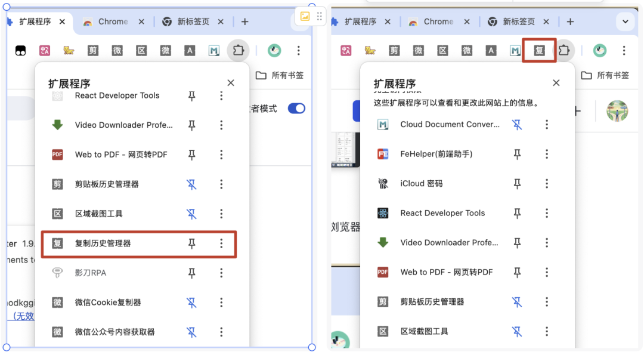Click the green profile avatar in the left toolbar

coord(274,51)
